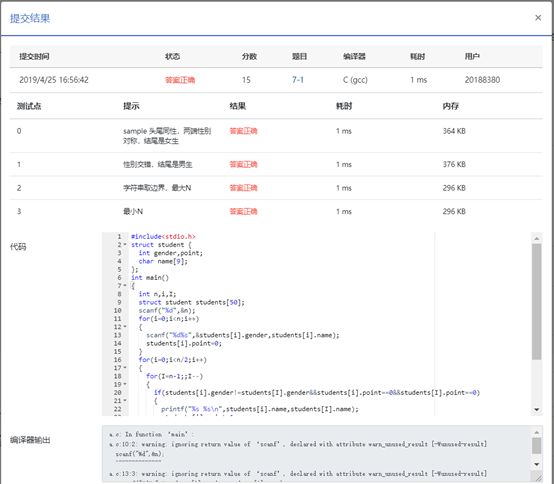Screen dimensions: 554x484
Task: Collapse the code fold arrow at line 17
Action: click(125, 368)
